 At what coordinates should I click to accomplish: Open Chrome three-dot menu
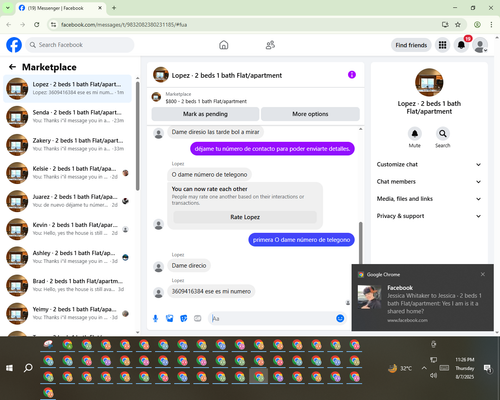click(491, 25)
